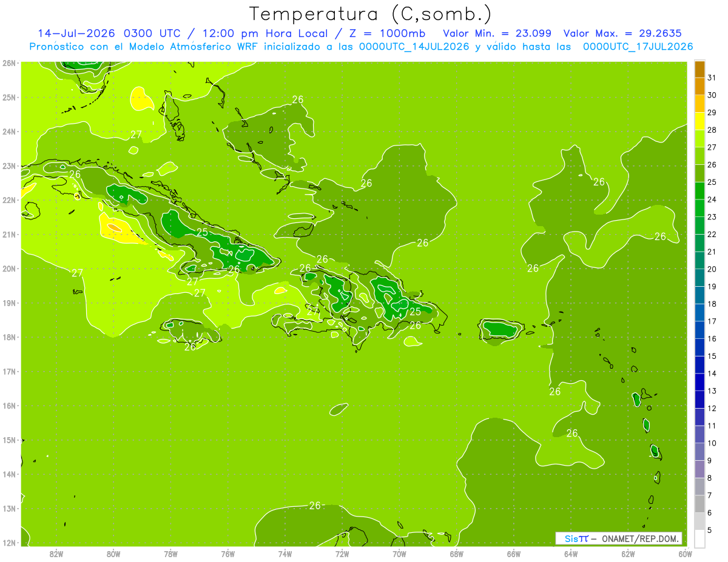The height and width of the screenshot is (562, 728).
Task: Click legend value 8 on the color scale
Action: [710, 478]
